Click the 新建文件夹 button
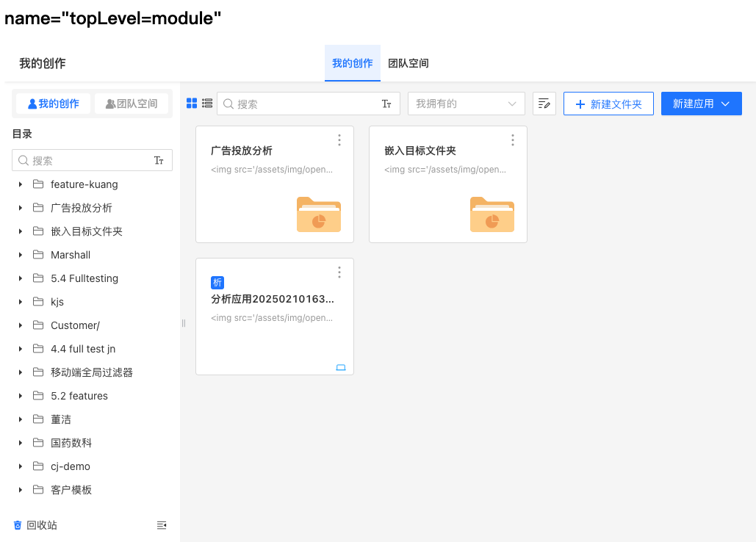 click(608, 104)
